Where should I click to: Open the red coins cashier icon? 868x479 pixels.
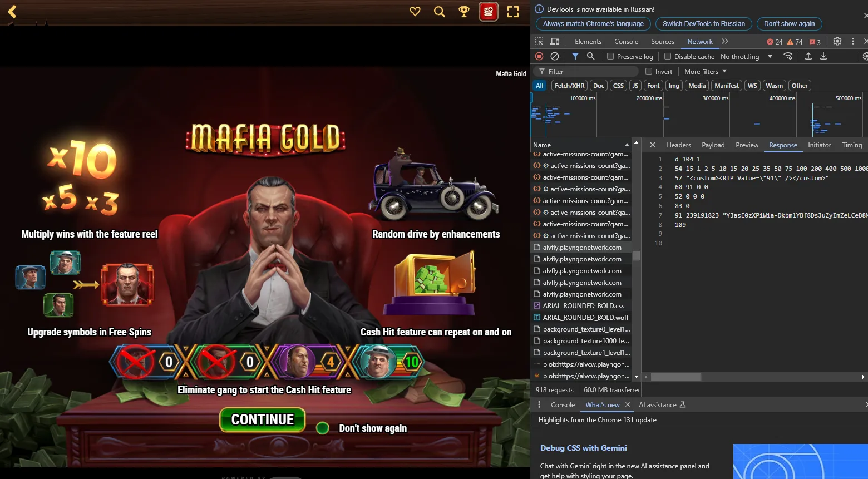[488, 11]
